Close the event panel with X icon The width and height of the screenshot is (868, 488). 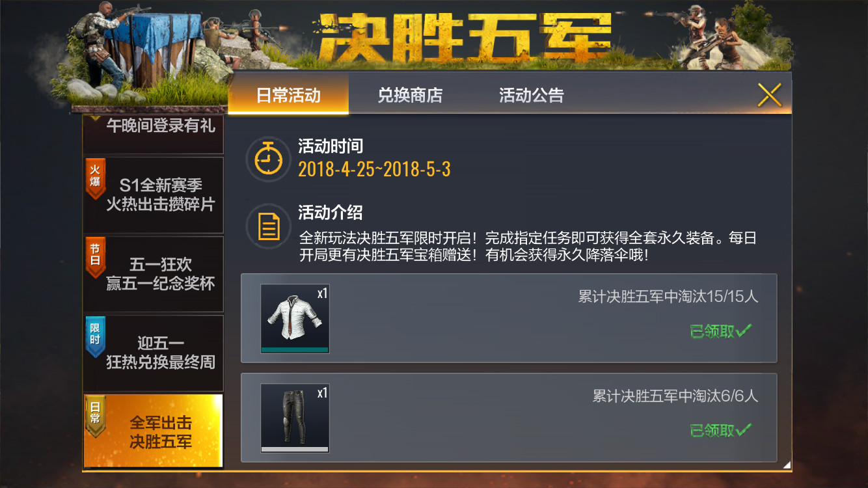coord(769,95)
